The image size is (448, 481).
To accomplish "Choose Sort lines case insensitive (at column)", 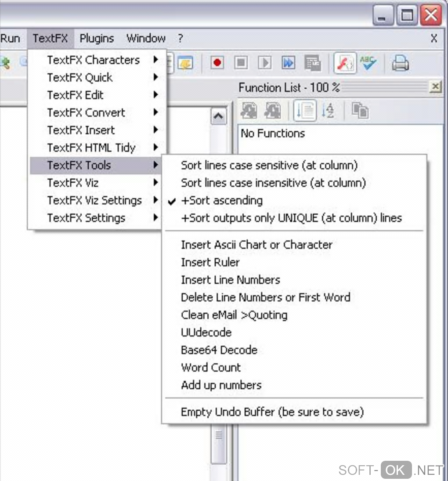I will [x=294, y=183].
